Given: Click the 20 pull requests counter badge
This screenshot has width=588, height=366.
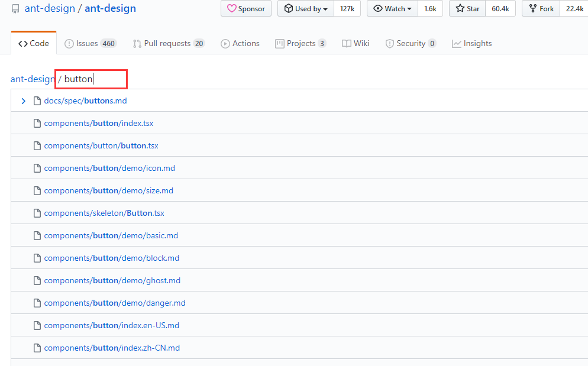Looking at the screenshot, I should 199,44.
